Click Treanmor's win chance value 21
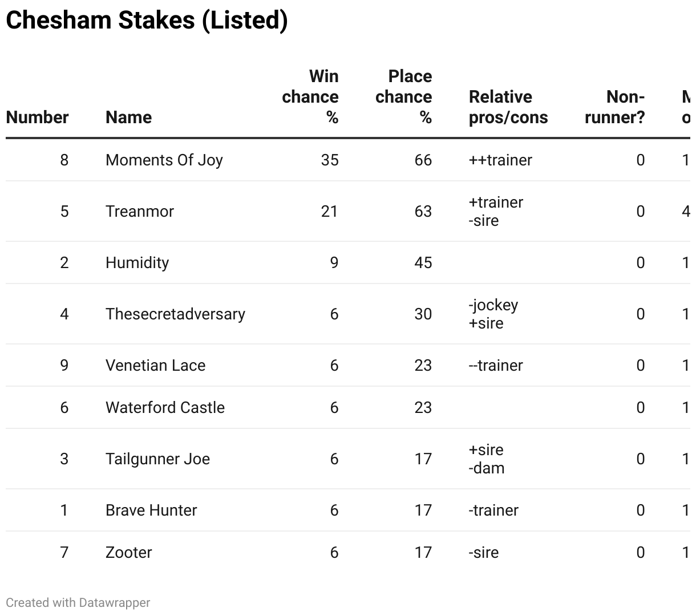 tap(329, 212)
